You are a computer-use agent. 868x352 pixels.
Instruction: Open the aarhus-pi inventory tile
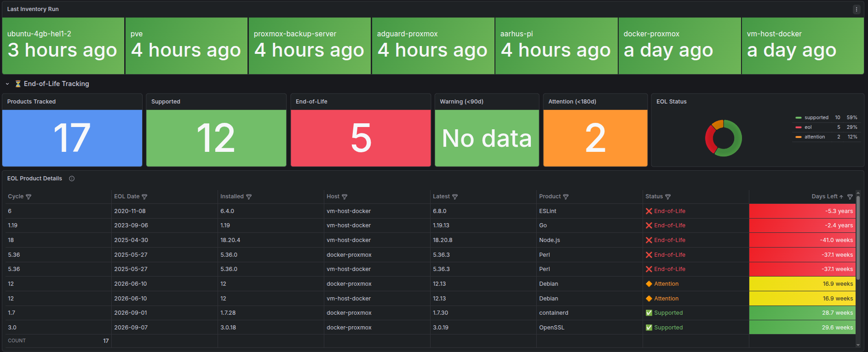pos(556,46)
